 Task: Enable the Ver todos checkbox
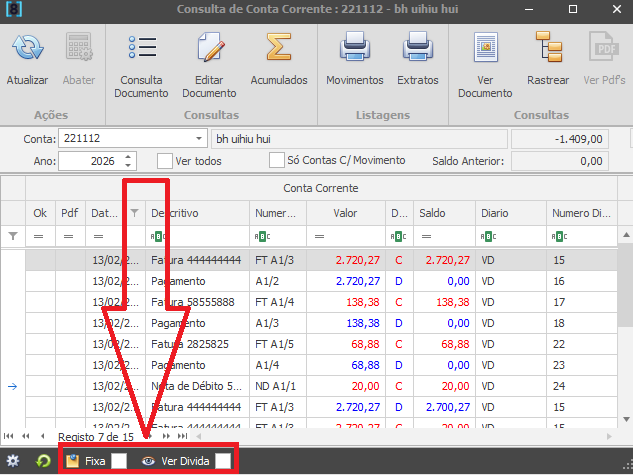pyautogui.click(x=166, y=160)
